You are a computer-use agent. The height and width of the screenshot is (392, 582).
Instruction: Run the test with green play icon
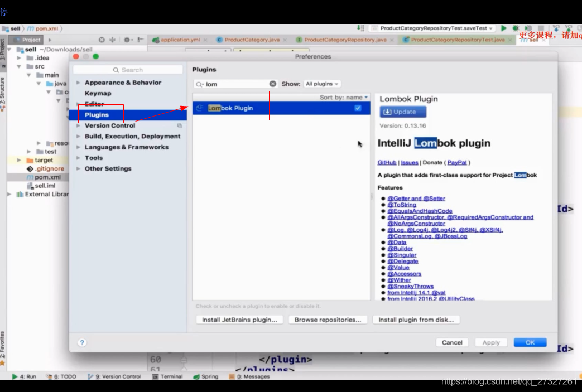click(x=504, y=28)
